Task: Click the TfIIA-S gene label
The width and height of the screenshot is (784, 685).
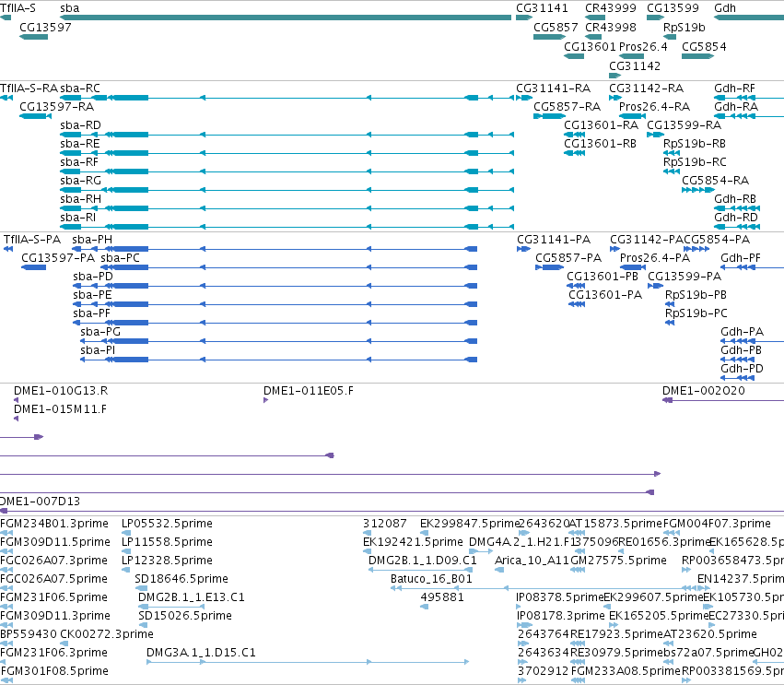Action: pos(18,8)
